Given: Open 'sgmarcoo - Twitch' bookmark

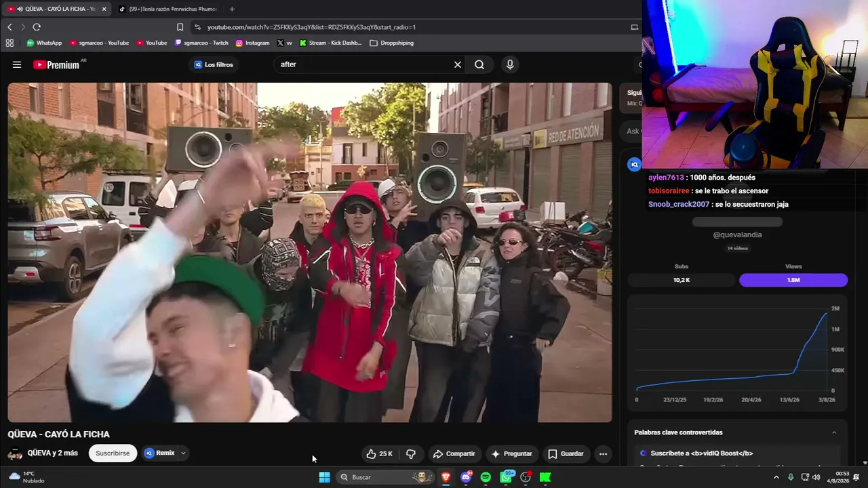Looking at the screenshot, I should point(201,43).
